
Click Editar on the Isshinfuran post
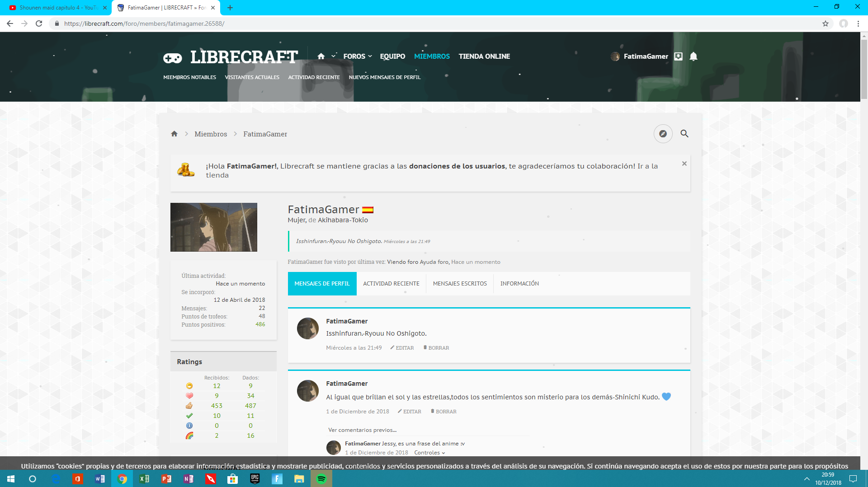coord(402,348)
